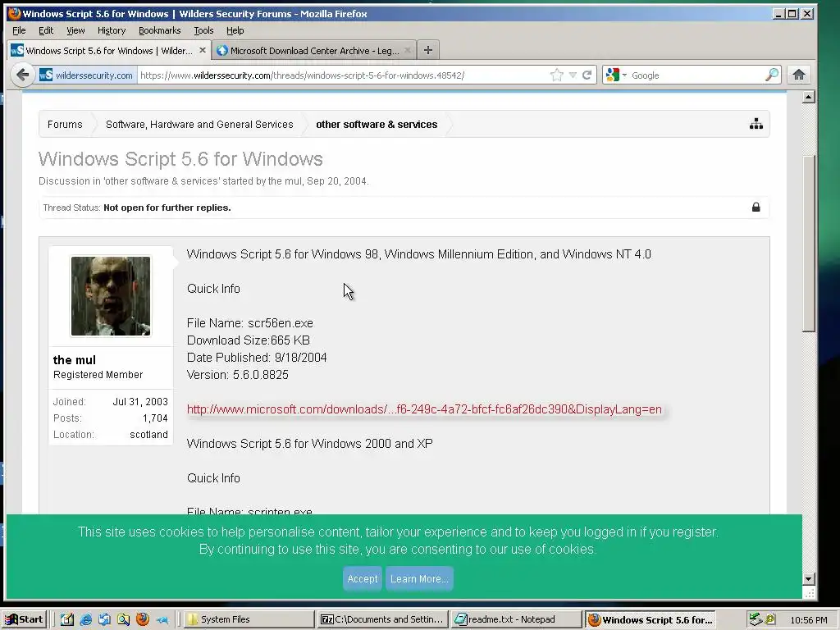
Task: Click 'Download Size:665 KB' text
Action: pyautogui.click(x=248, y=340)
